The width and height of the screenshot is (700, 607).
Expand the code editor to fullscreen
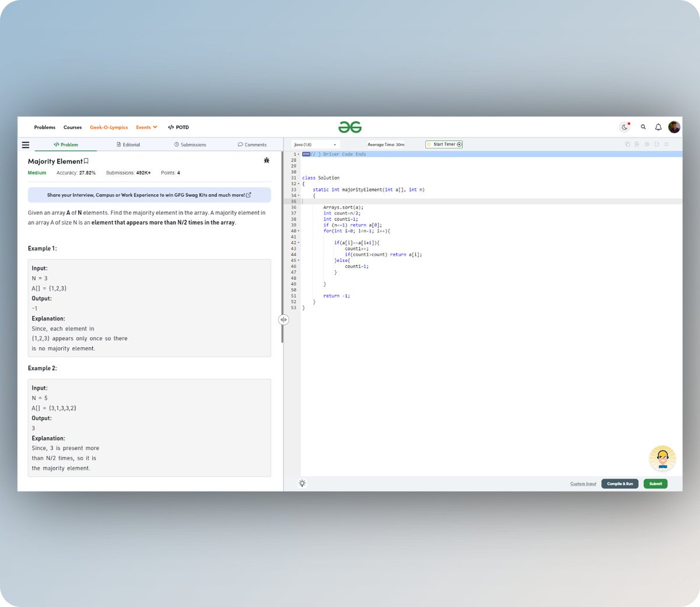pyautogui.click(x=666, y=144)
